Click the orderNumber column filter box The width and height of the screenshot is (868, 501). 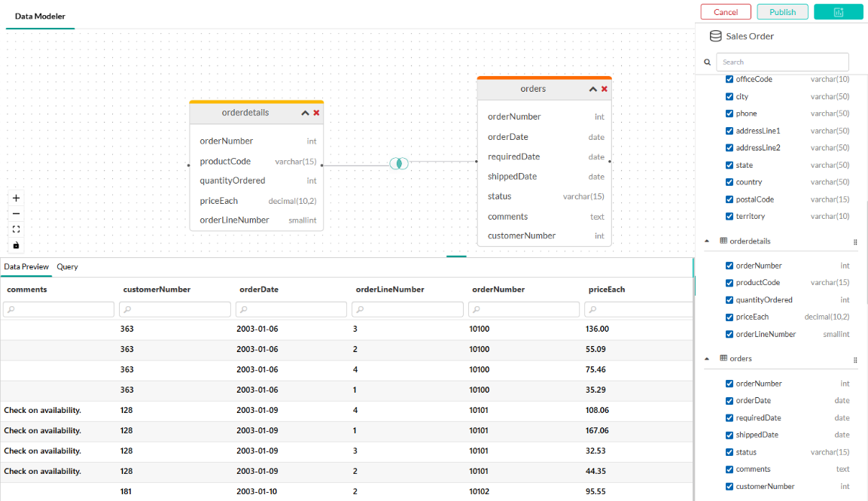[x=524, y=309]
